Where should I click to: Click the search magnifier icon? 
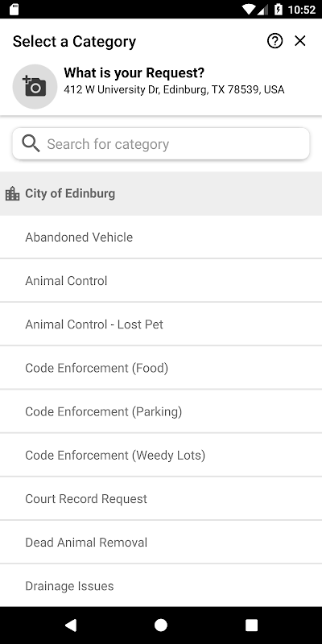click(x=31, y=144)
